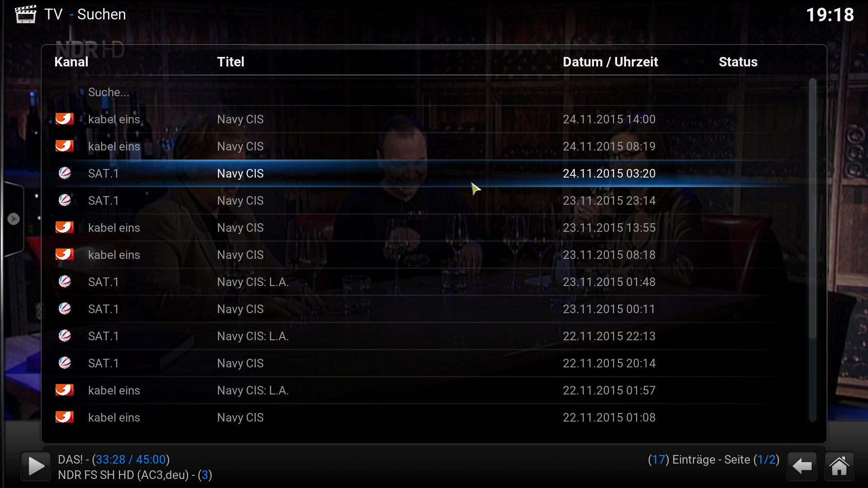868x488 pixels.
Task: Click SAT.1 logo on 23.11.2015 01:48 row
Action: click(65, 282)
